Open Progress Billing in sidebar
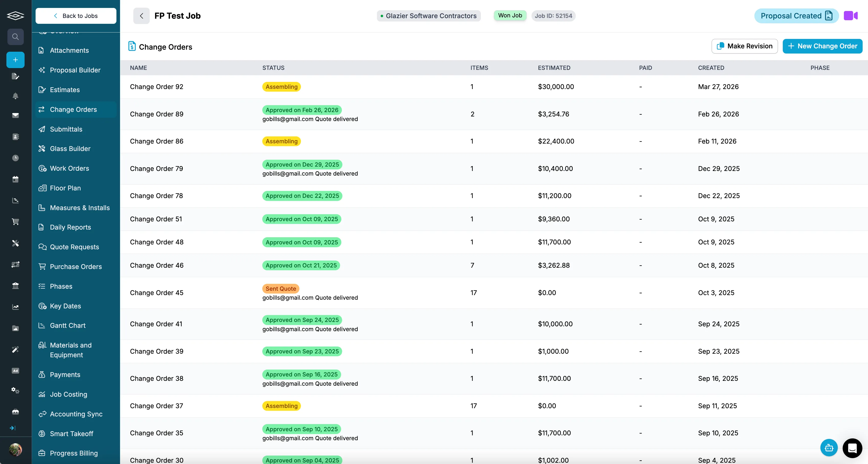This screenshot has height=464, width=868. [76, 453]
